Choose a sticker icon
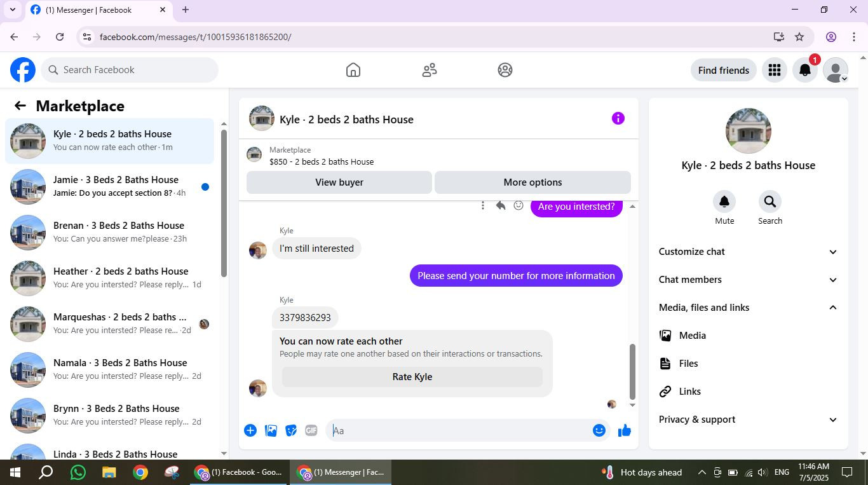868x485 pixels. (x=291, y=430)
